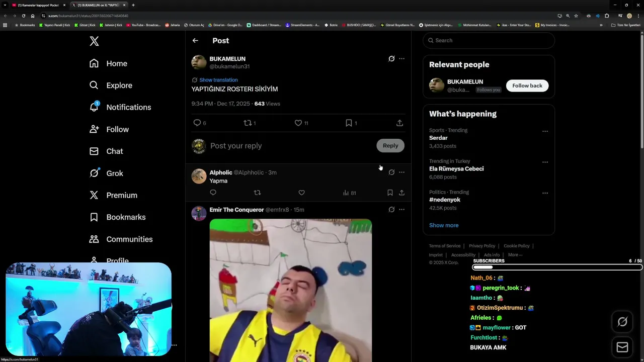Viewport: 644px width, 362px height.
Task: Share BUKAMELUN's post
Action: [399, 123]
